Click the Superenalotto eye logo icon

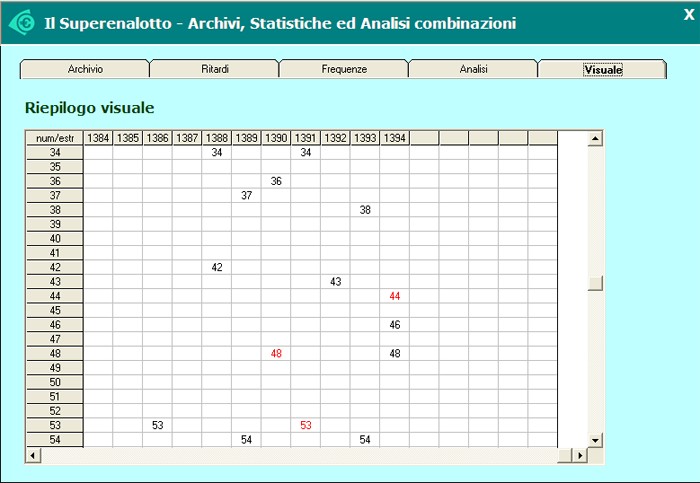pos(21,22)
